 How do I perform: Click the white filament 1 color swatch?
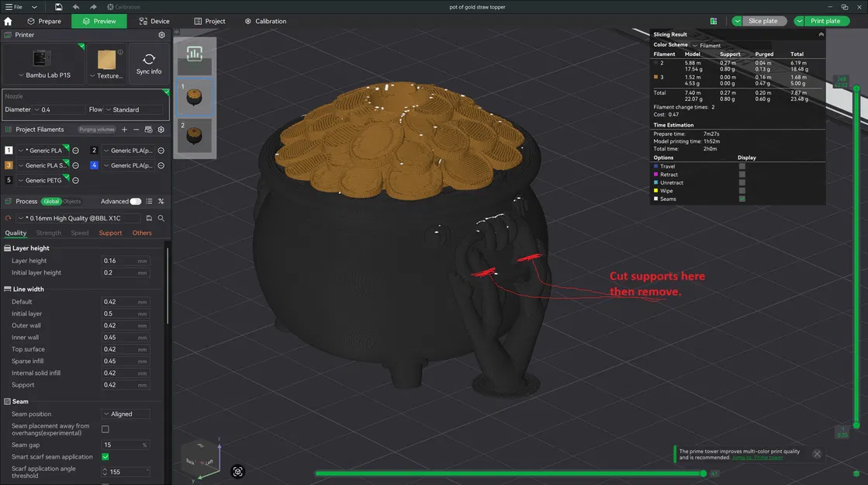pos(9,150)
